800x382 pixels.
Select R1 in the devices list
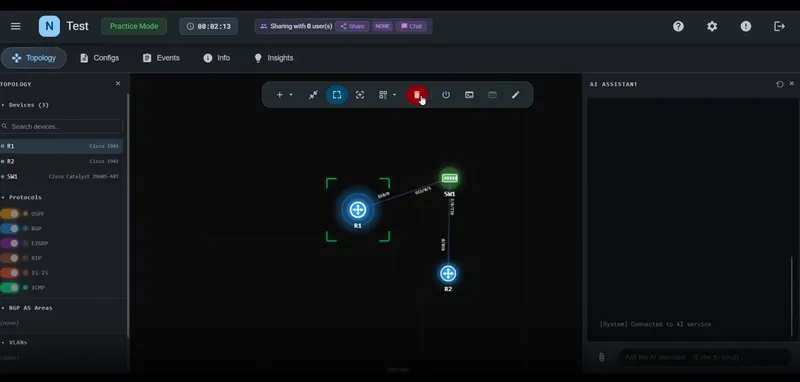(61, 146)
